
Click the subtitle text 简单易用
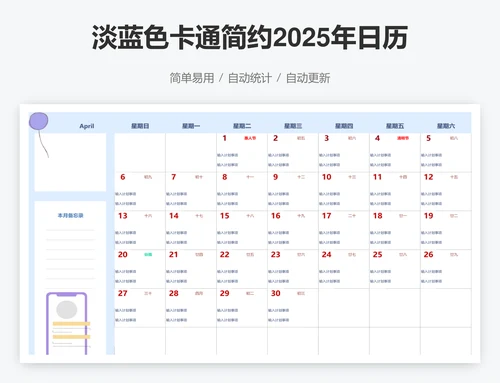pos(192,78)
